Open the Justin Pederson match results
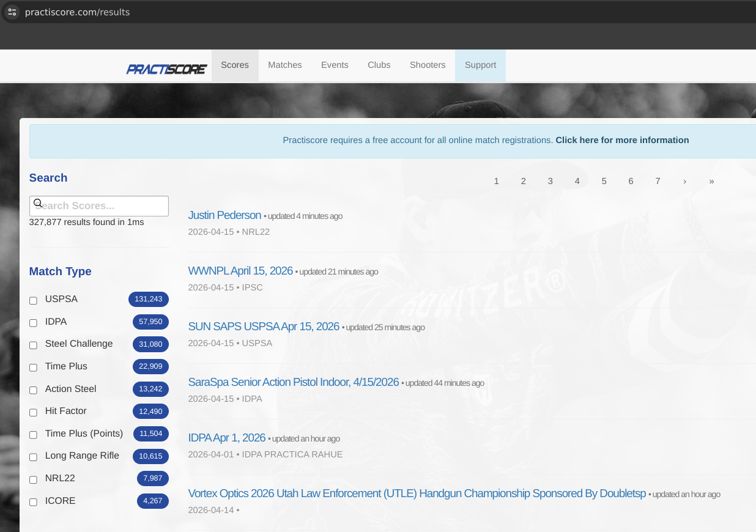Image resolution: width=756 pixels, height=532 pixels. [224, 215]
